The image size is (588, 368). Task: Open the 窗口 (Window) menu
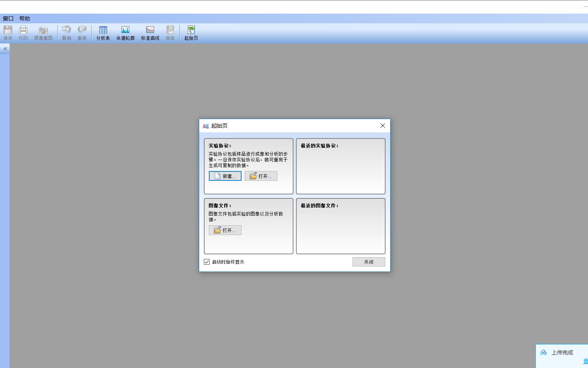(8, 18)
